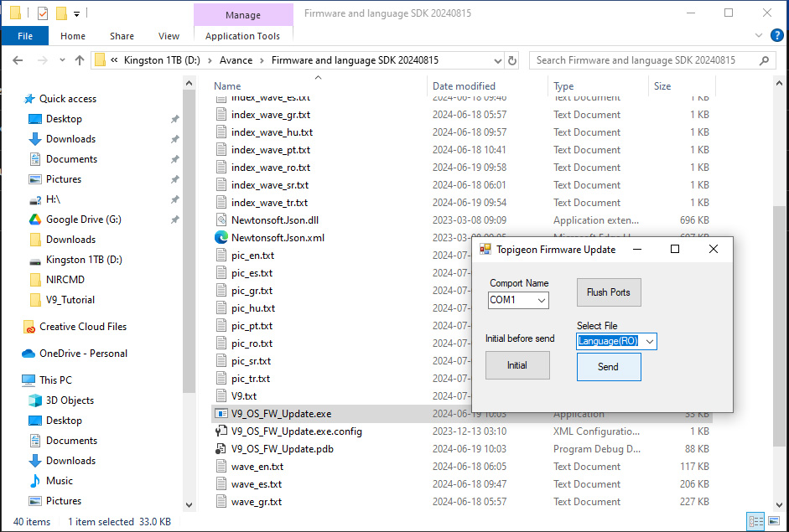Open Desktop under Quick access

64,119
